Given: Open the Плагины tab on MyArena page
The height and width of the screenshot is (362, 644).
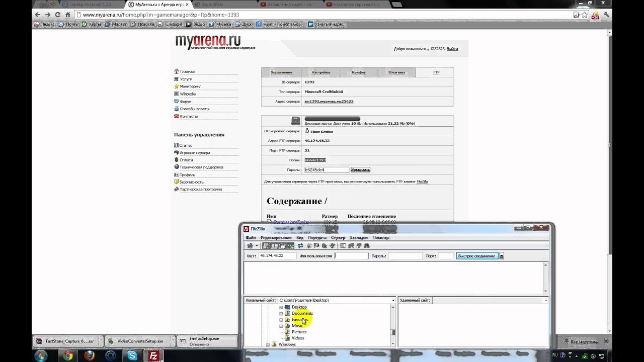Looking at the screenshot, I should click(x=396, y=72).
